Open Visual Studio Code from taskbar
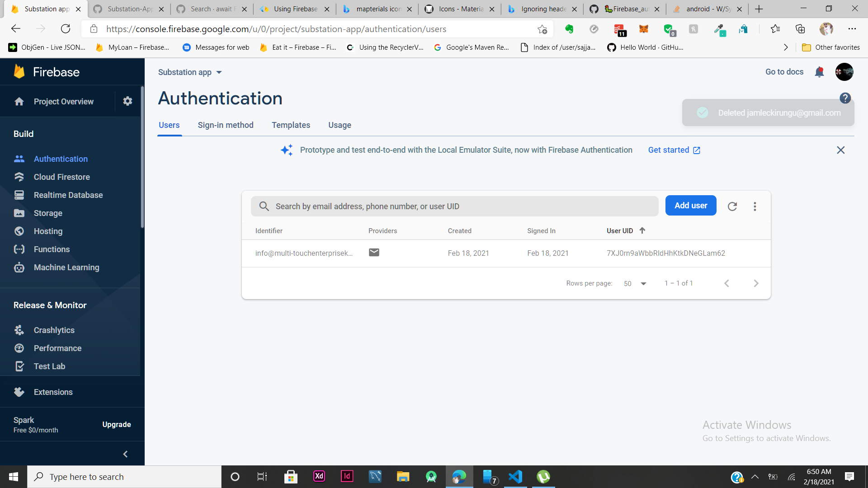Viewport: 868px width, 488px height. point(515,477)
